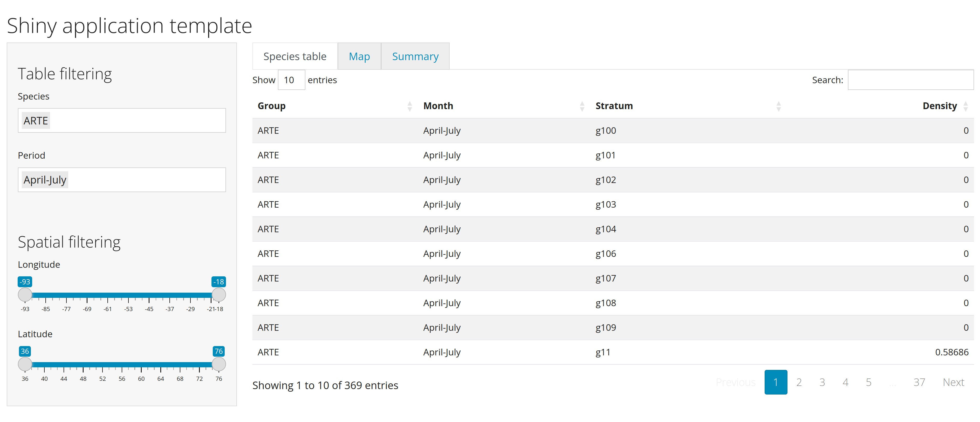Switch to the Summary tab

pyautogui.click(x=415, y=57)
